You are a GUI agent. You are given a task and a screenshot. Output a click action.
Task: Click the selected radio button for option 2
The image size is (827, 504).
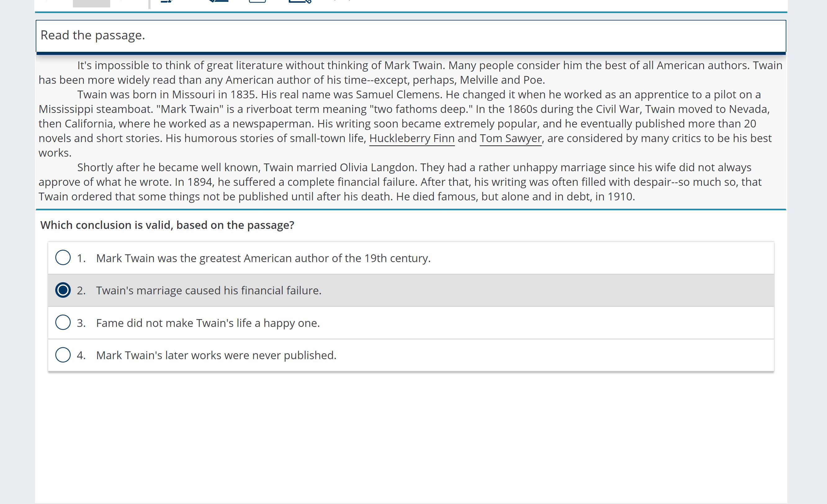(x=63, y=290)
